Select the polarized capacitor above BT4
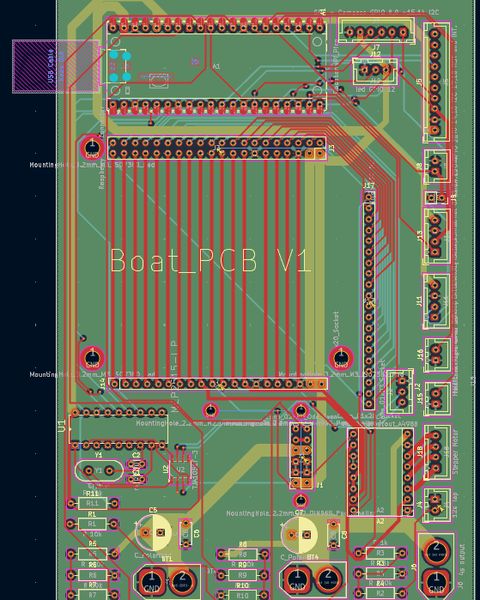 [x=299, y=535]
